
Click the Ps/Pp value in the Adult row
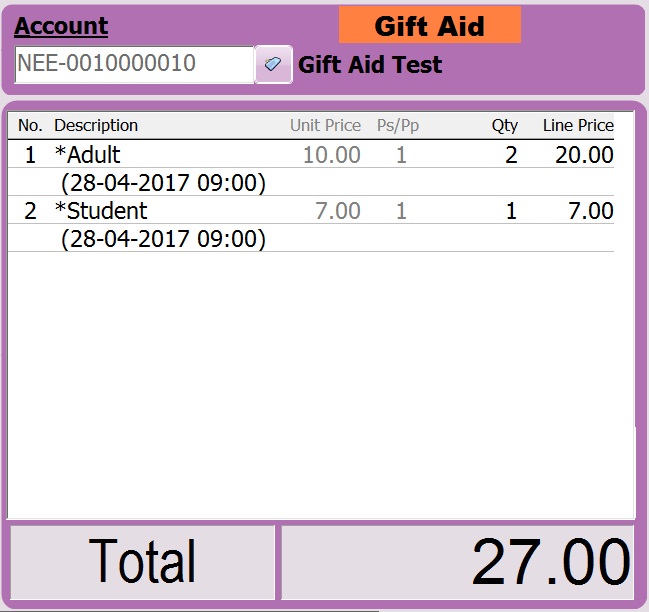coord(401,155)
